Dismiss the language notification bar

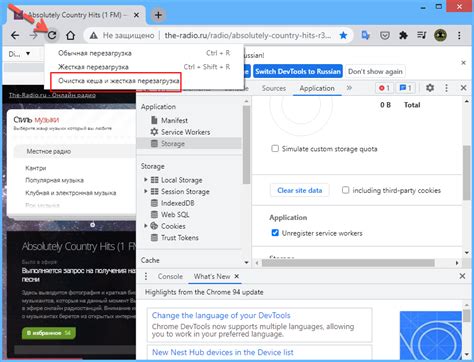pyautogui.click(x=463, y=63)
